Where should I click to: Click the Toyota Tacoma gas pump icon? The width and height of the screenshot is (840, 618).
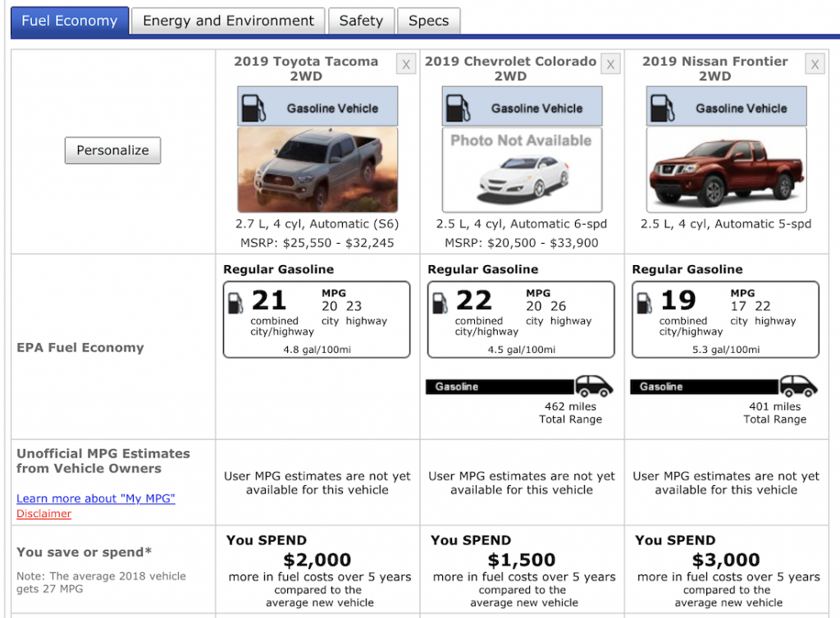pyautogui.click(x=253, y=108)
